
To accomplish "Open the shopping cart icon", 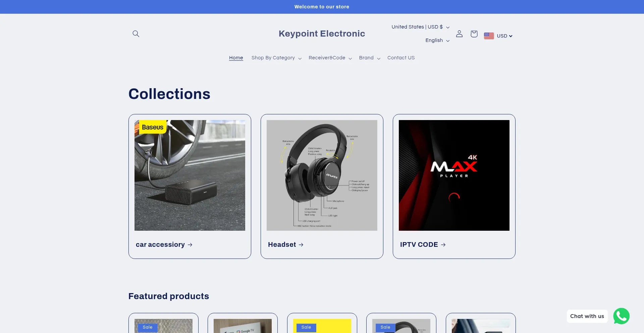I will click(474, 34).
